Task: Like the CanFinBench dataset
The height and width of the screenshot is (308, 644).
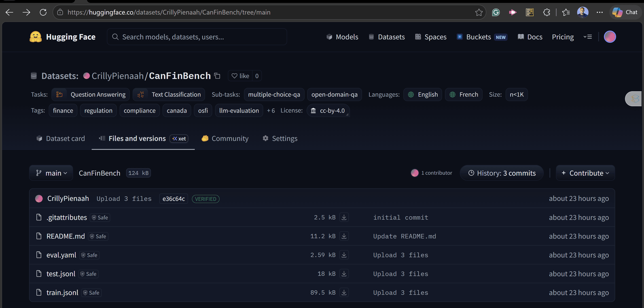Action: [240, 76]
